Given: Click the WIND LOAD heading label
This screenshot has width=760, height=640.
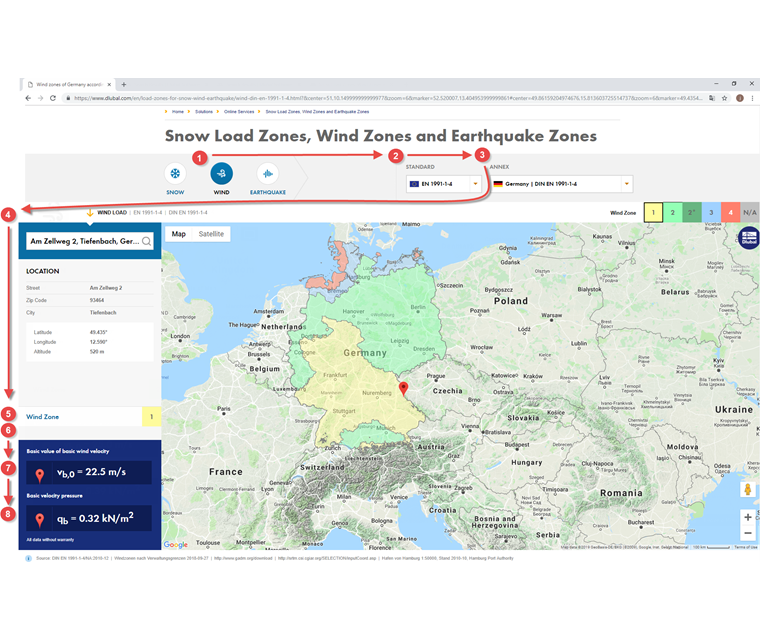Looking at the screenshot, I should [x=112, y=212].
